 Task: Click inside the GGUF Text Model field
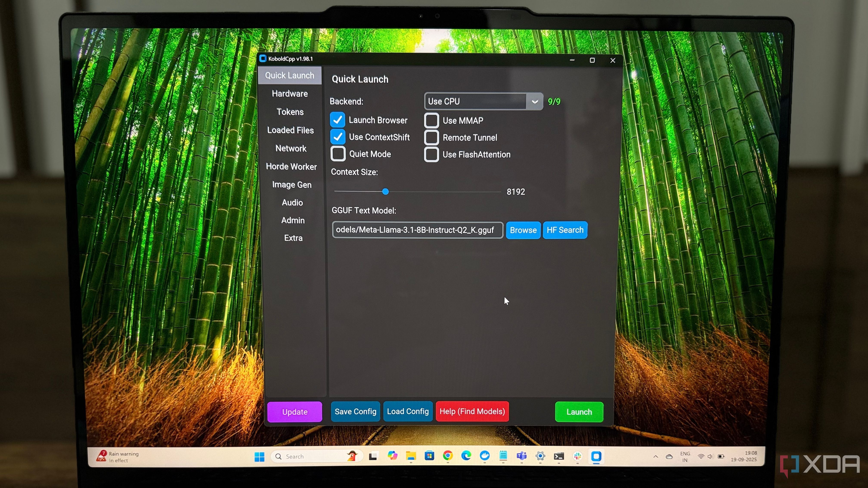(x=417, y=230)
